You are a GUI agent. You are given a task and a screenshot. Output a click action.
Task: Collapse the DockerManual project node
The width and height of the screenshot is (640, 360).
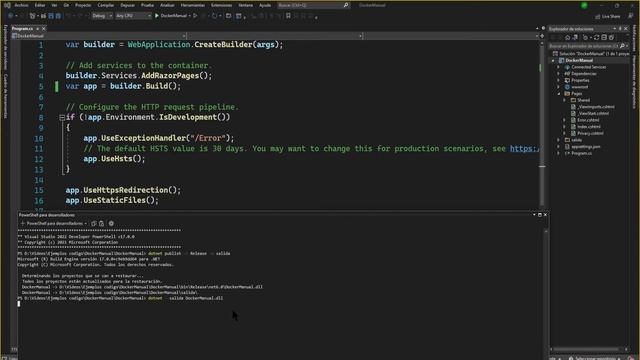pos(553,60)
